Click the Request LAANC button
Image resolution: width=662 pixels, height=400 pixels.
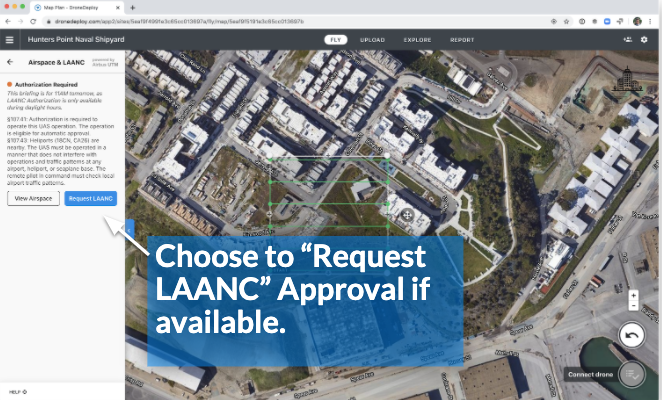pyautogui.click(x=90, y=199)
